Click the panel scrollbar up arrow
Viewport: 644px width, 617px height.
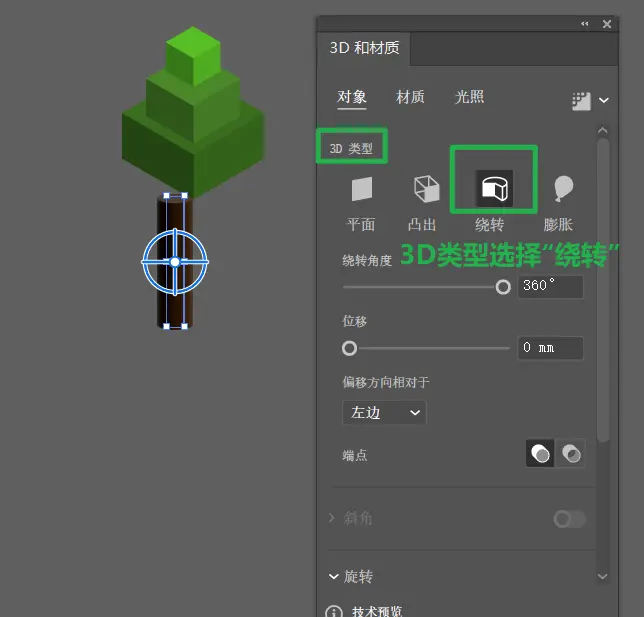[x=603, y=131]
